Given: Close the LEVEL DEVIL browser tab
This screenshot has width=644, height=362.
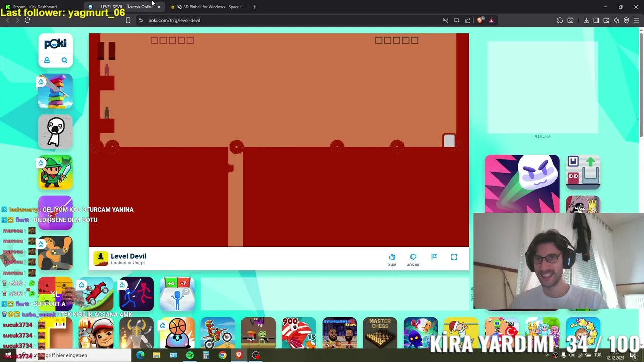Looking at the screenshot, I should tap(159, 7).
